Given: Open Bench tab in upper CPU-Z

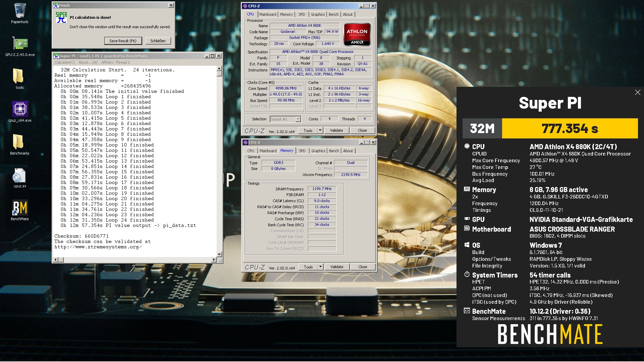Looking at the screenshot, I should pos(333,14).
